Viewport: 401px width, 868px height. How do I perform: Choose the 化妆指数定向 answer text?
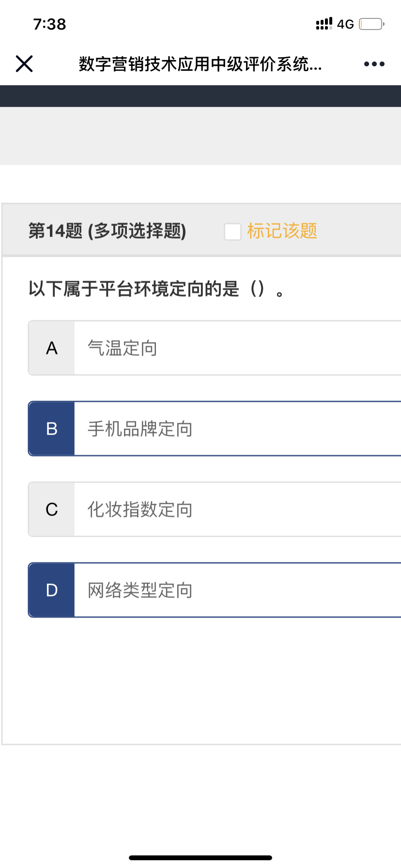click(x=140, y=510)
